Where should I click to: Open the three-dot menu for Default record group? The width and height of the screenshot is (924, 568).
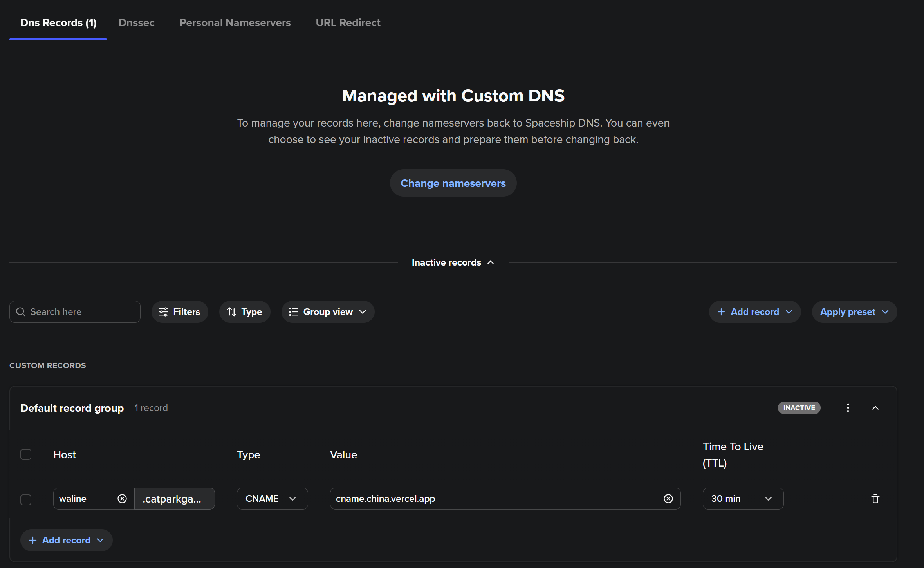[848, 408]
